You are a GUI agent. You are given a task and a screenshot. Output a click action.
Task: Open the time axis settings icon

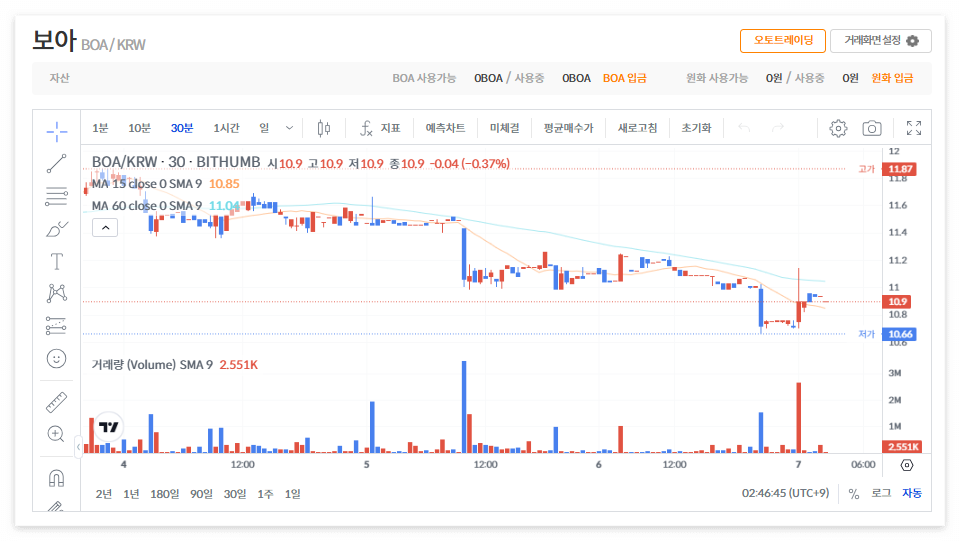pyautogui.click(x=907, y=465)
